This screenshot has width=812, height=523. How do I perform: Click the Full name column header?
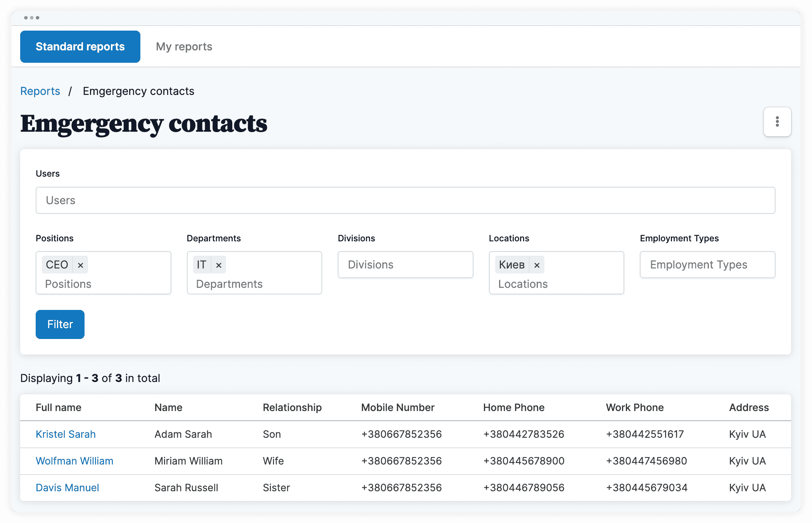[59, 408]
